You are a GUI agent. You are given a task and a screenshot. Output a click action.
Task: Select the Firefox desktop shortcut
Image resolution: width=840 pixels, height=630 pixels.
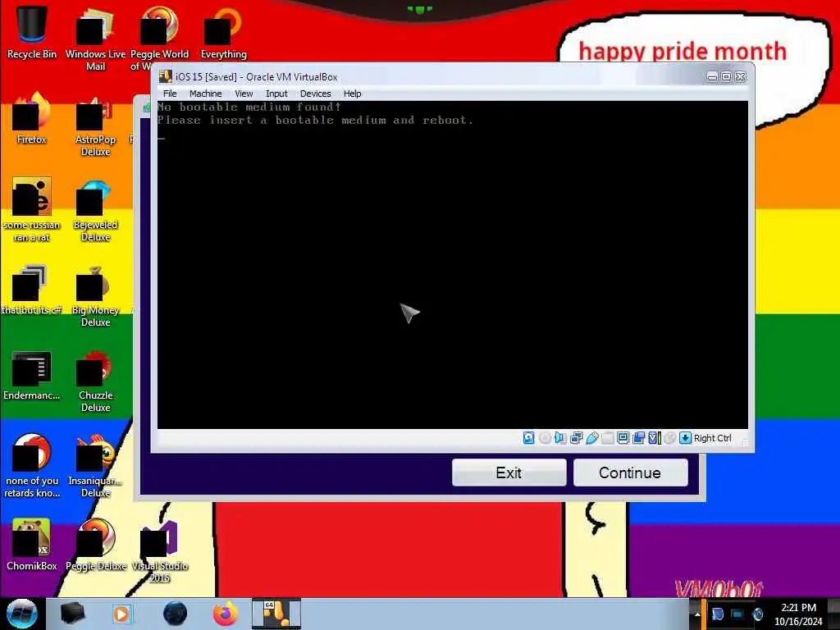[32, 118]
